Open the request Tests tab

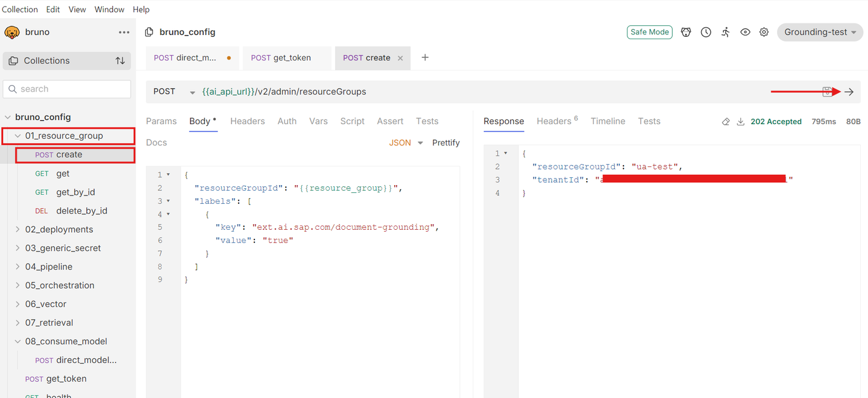pos(427,121)
